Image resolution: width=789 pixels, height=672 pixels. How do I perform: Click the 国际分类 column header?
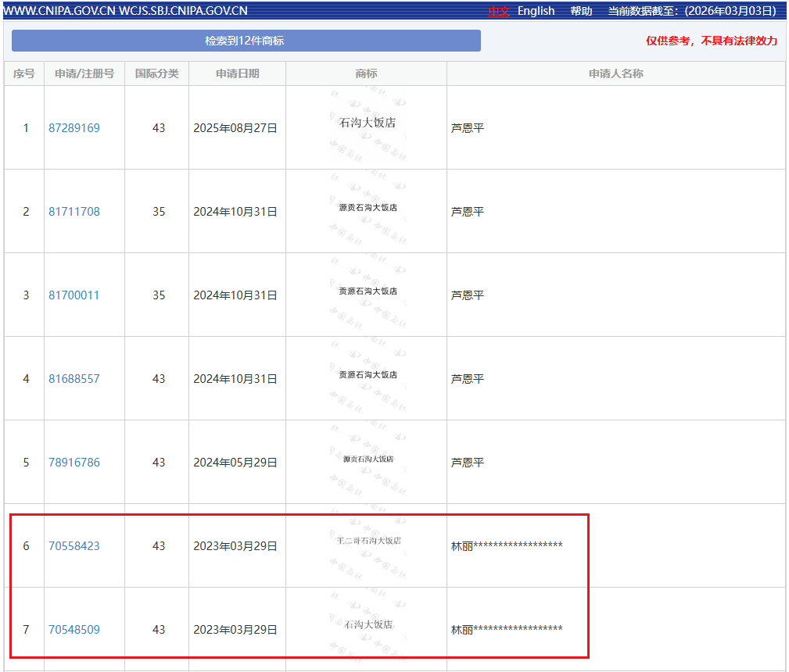pos(156,73)
